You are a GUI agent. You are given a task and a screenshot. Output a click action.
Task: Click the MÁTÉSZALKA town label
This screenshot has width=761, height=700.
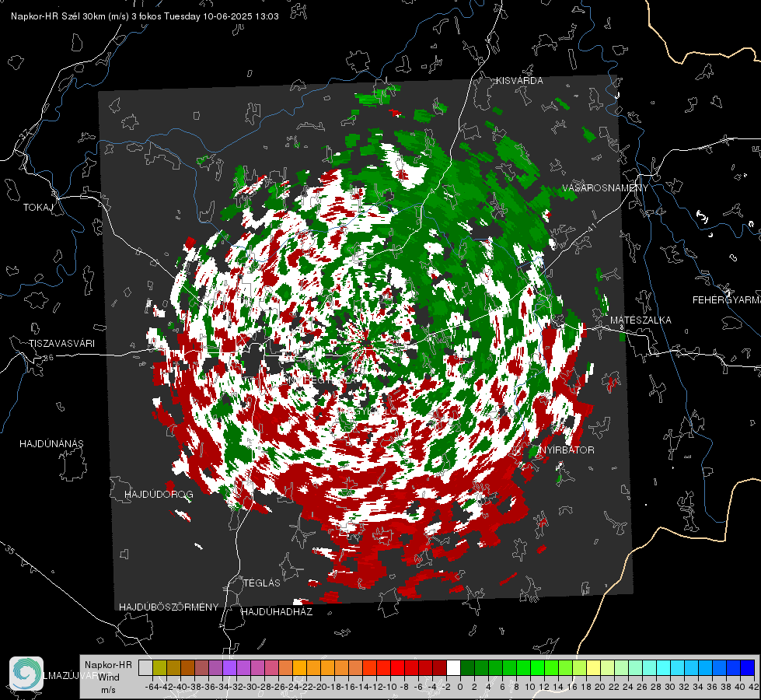[x=641, y=320]
